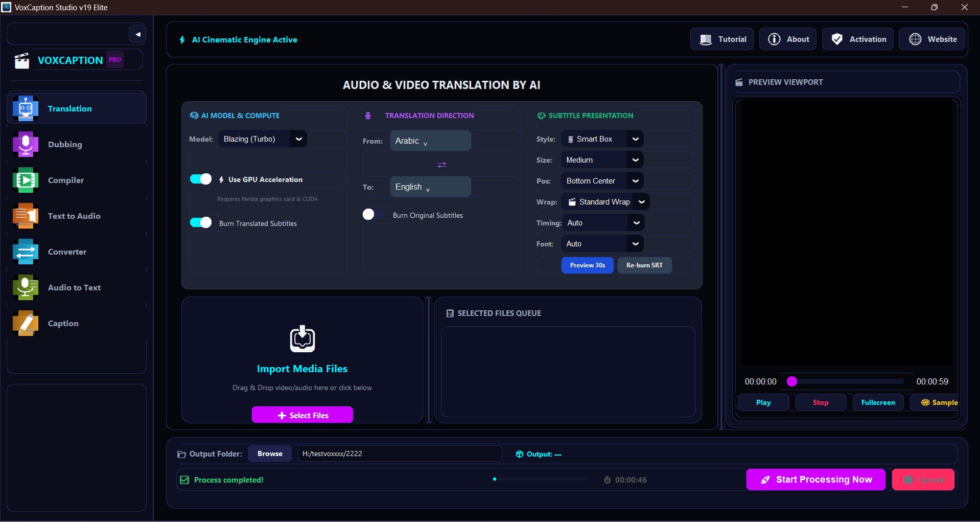Open the Model dropdown Blazing (Turbo)
Image resolution: width=980 pixels, height=522 pixels.
[x=263, y=139]
